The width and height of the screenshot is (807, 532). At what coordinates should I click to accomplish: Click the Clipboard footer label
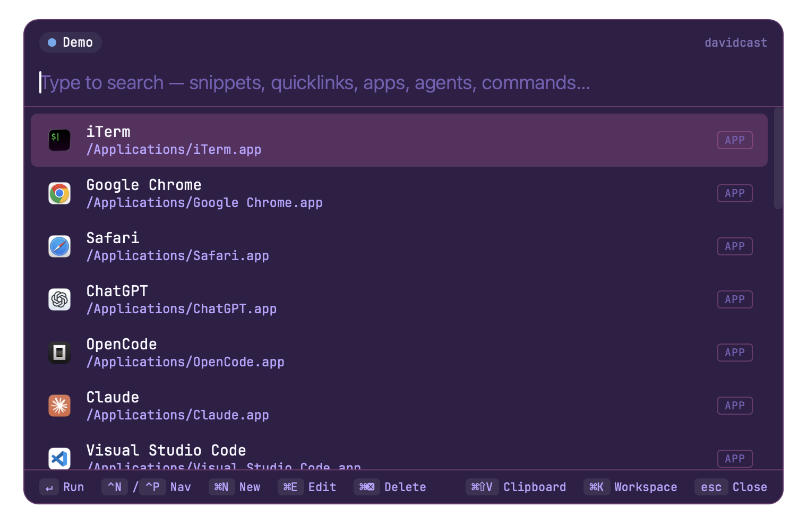[535, 487]
